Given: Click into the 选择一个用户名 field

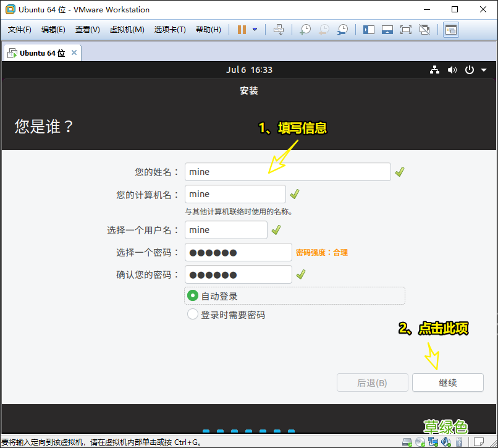Looking at the screenshot, I should point(226,230).
